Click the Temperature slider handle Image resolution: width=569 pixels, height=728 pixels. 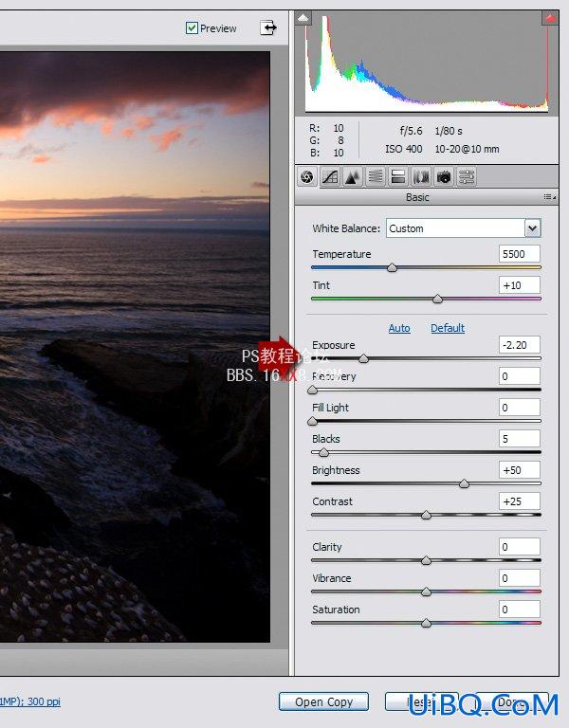tap(392, 268)
